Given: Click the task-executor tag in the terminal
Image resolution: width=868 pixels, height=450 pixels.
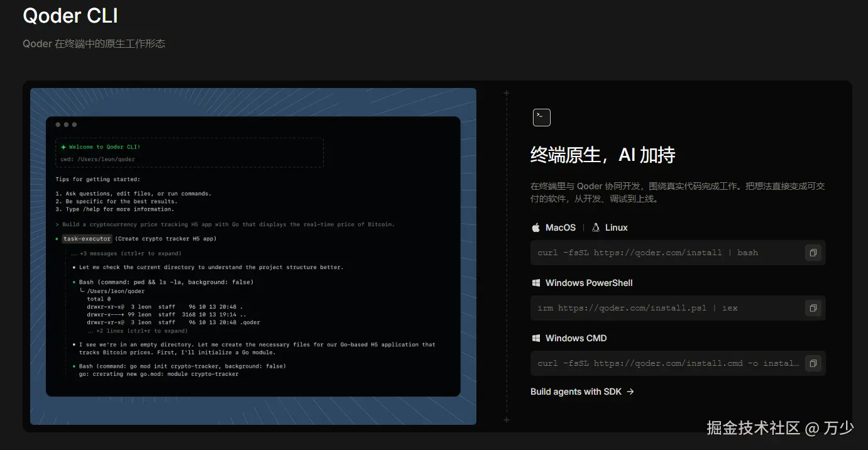Looking at the screenshot, I should point(87,239).
